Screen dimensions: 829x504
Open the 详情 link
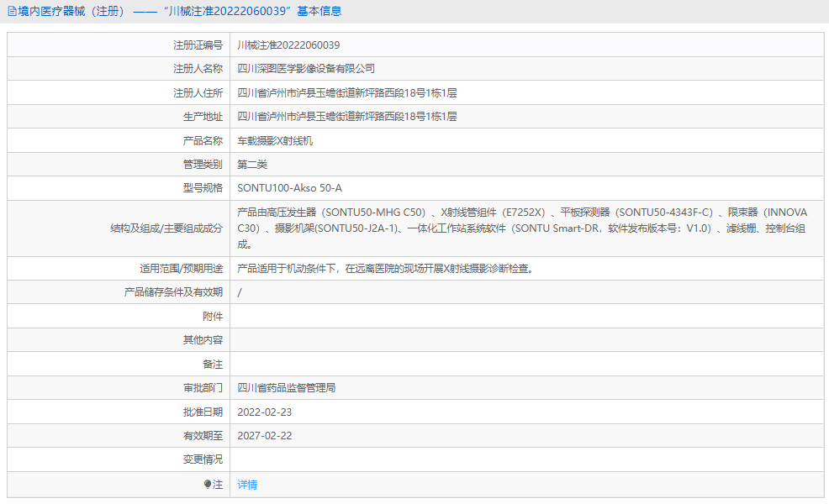click(247, 485)
